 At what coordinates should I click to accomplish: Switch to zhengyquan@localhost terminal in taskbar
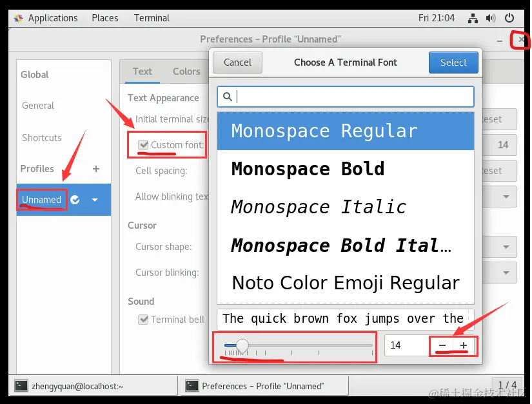94,386
